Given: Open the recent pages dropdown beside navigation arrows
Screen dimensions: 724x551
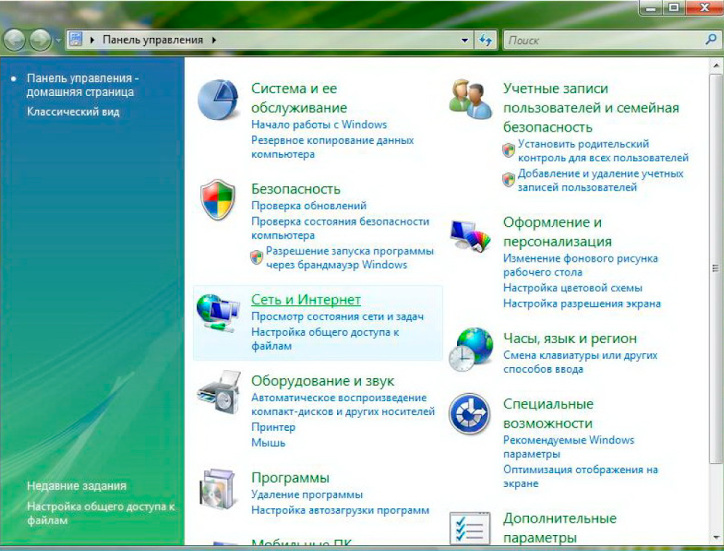Looking at the screenshot, I should tap(58, 40).
